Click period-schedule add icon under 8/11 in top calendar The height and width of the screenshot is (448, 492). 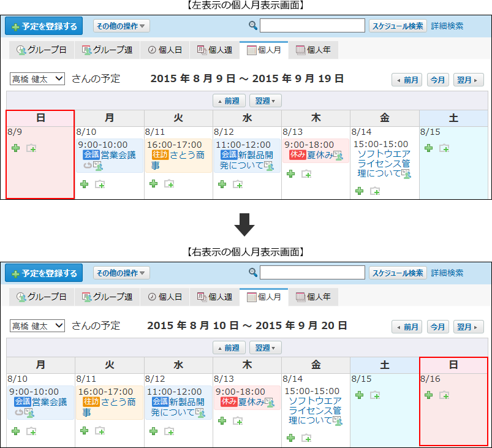click(169, 184)
